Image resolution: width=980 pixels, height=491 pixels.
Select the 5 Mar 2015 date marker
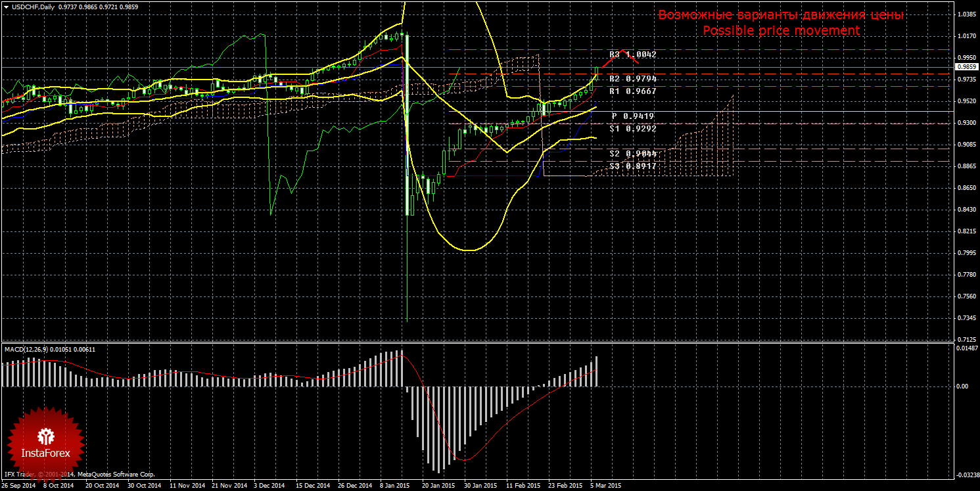[605, 486]
